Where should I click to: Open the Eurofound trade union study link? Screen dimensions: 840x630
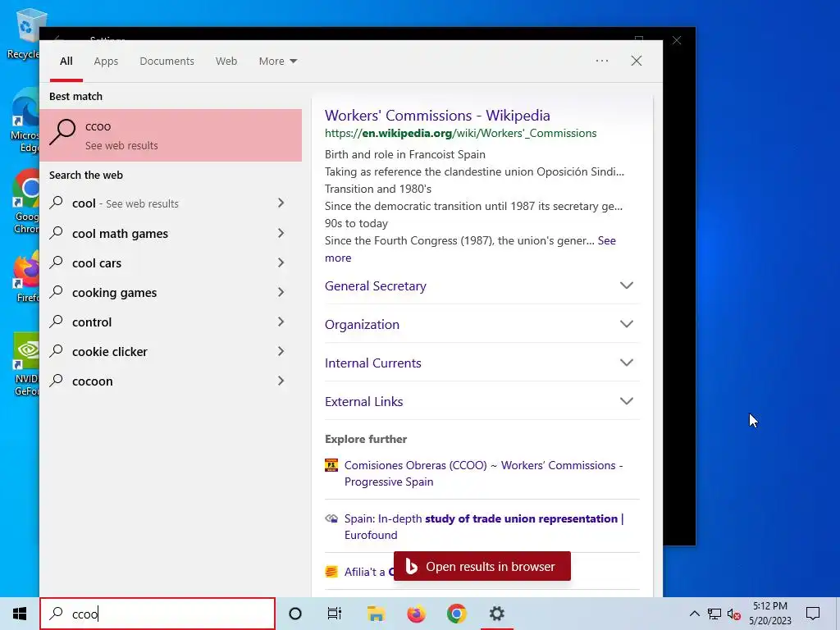[x=484, y=527]
